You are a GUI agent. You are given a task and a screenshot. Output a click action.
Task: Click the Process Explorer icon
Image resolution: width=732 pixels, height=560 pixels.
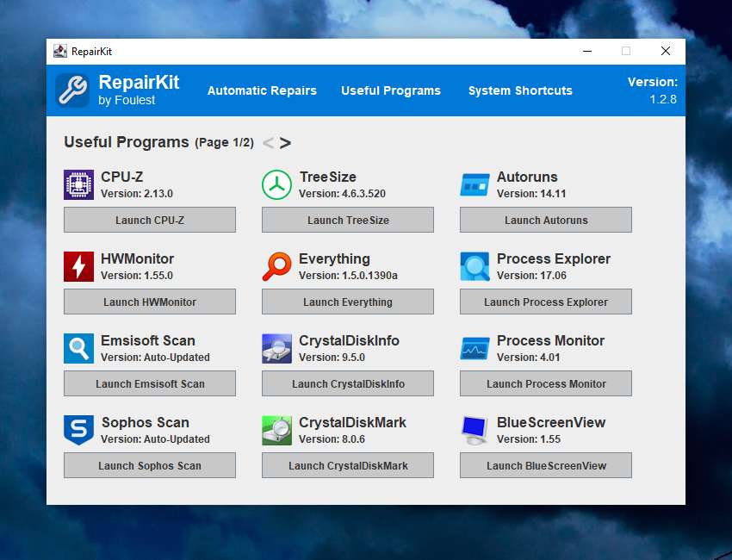click(x=475, y=266)
